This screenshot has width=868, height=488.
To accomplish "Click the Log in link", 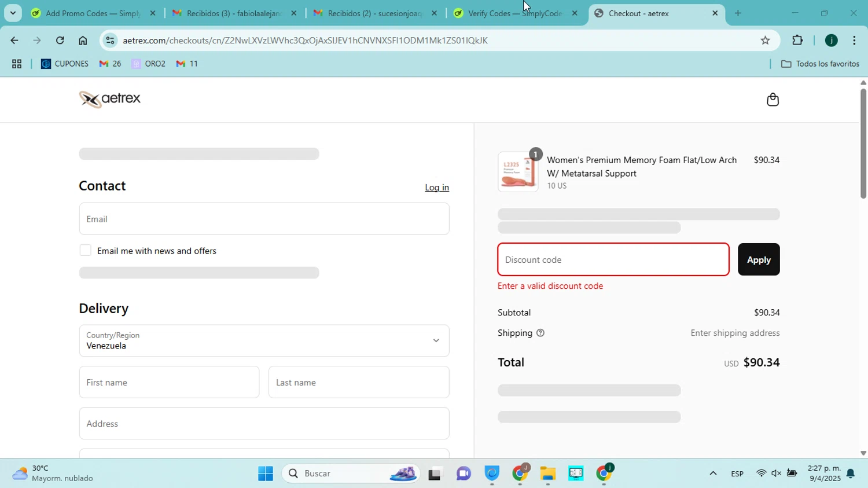I will click(437, 188).
